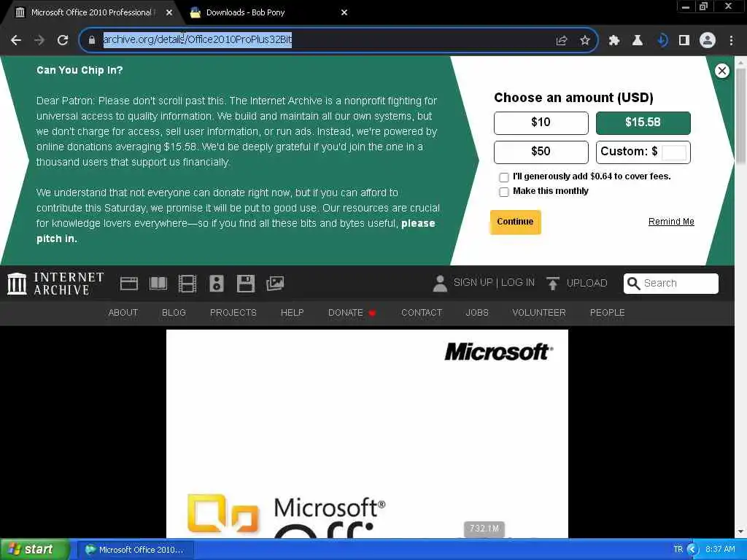The width and height of the screenshot is (747, 560).
Task: Open the PEOPLE menu item
Action: coord(607,312)
